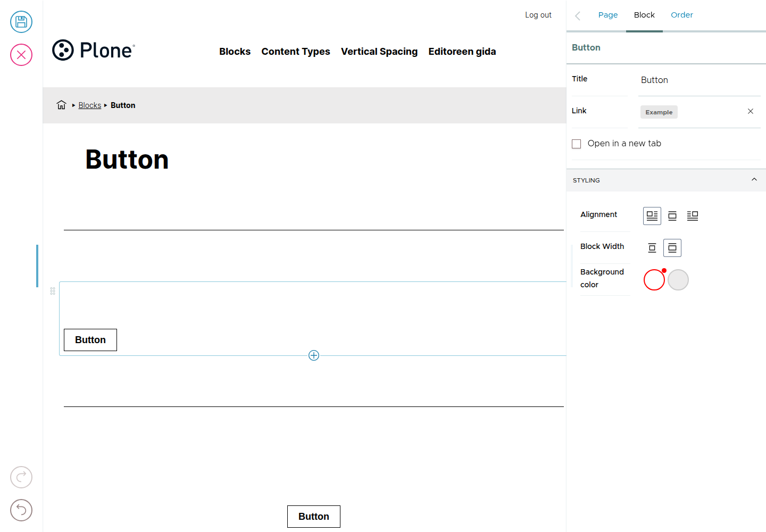Click the redo arrow icon
The width and height of the screenshot is (766, 532).
click(x=21, y=477)
